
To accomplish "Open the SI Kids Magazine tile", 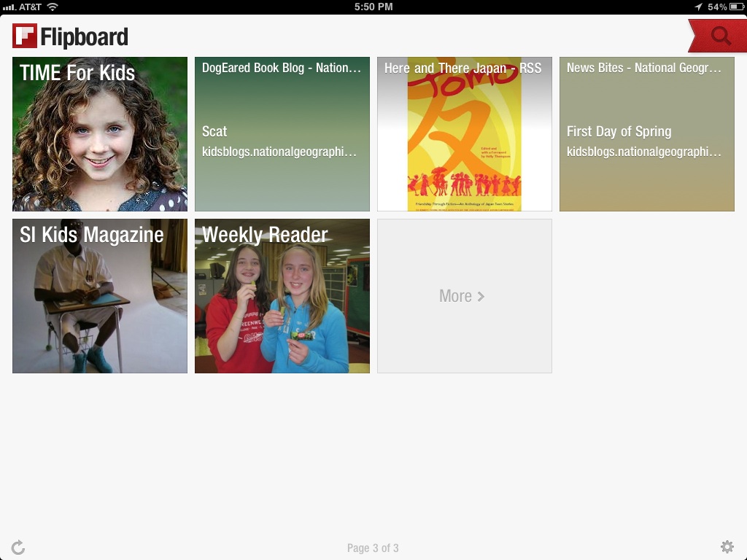I will (99, 296).
